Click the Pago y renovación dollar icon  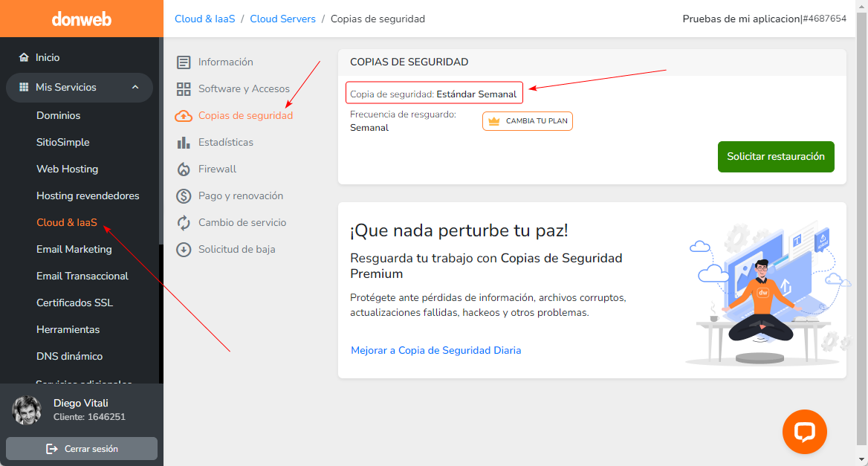184,196
